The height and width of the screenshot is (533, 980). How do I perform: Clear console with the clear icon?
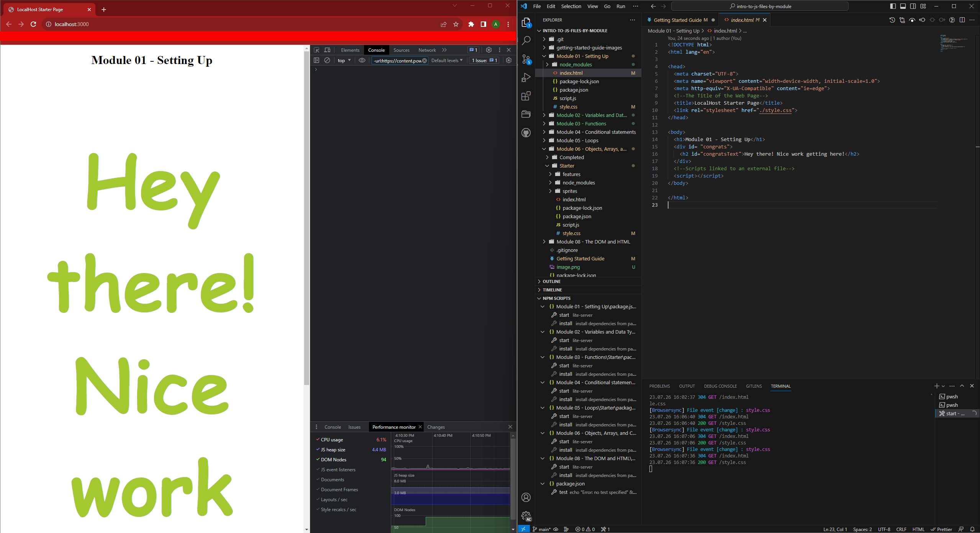click(327, 61)
